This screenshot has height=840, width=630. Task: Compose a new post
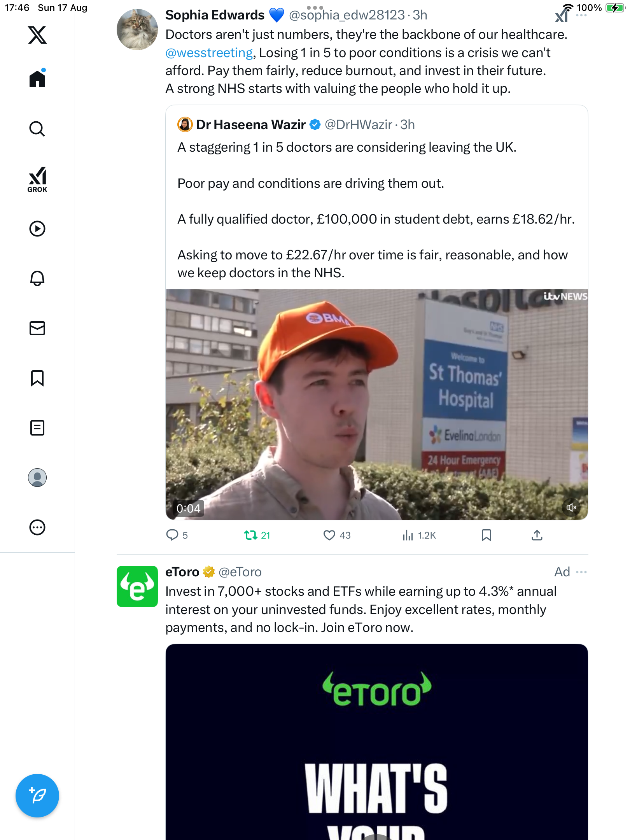(37, 795)
